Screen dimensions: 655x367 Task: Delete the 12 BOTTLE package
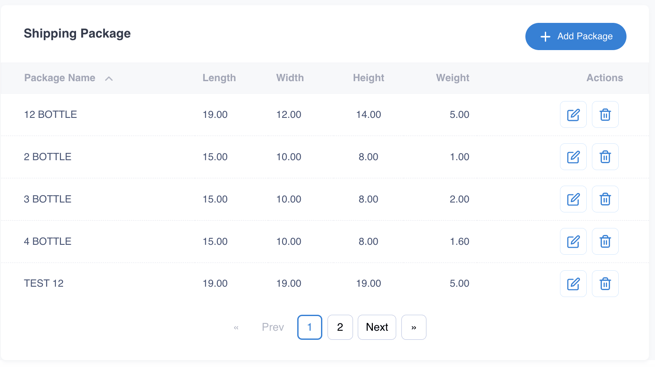tap(605, 114)
